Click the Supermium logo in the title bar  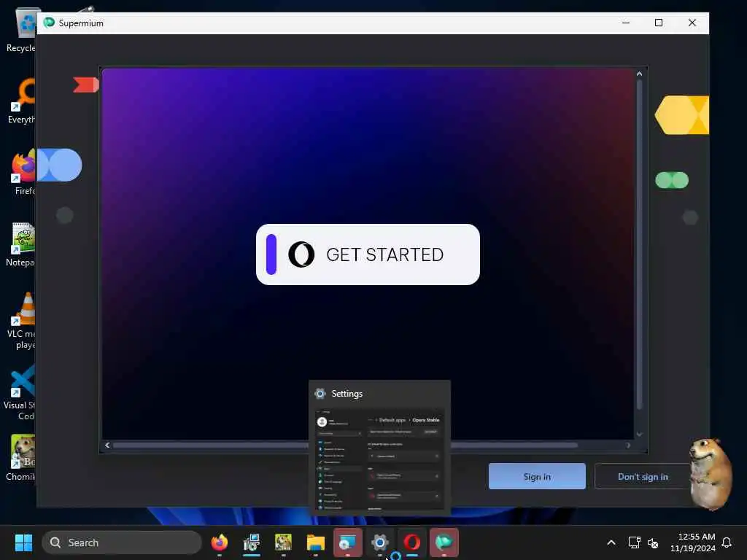point(49,23)
